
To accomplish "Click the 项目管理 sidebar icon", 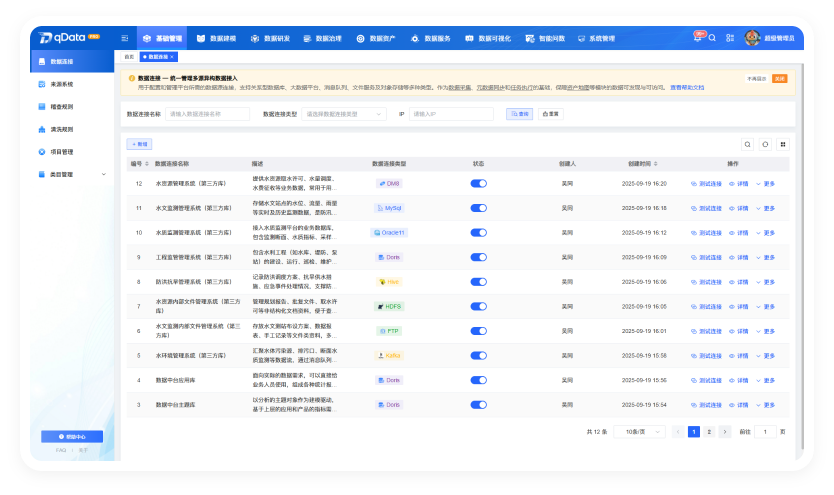I will point(42,152).
